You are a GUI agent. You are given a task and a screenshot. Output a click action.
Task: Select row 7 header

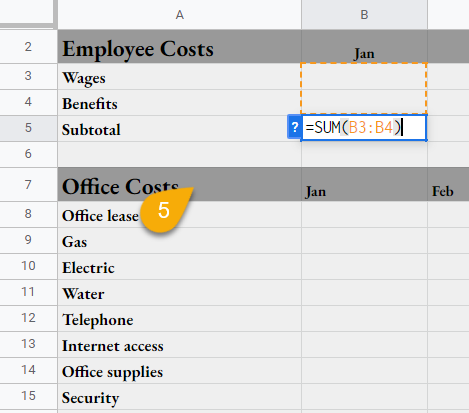point(29,184)
